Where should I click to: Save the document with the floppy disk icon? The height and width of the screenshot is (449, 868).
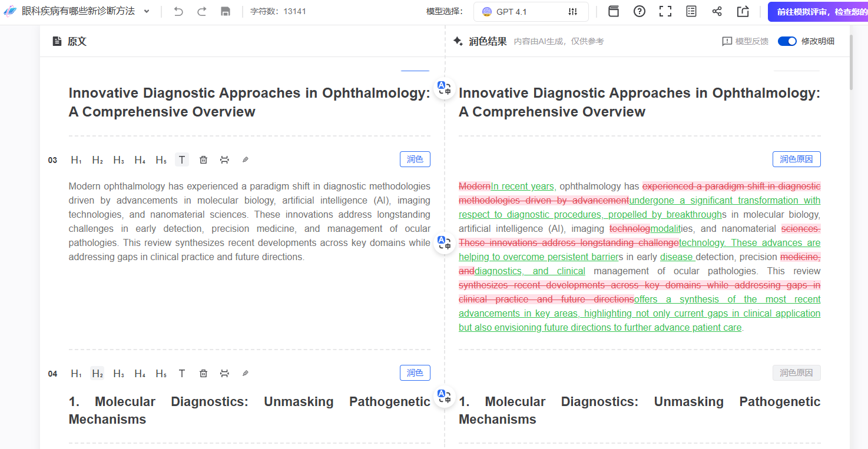coord(225,11)
